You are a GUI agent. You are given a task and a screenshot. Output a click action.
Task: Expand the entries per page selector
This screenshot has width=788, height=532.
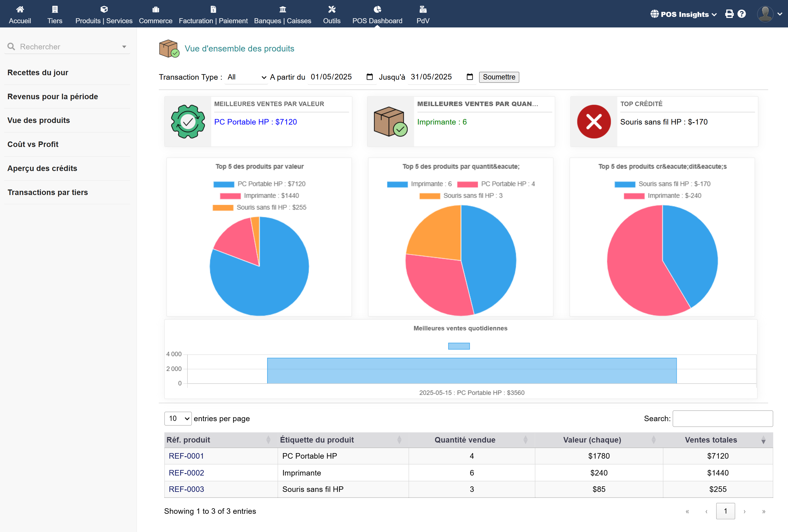coord(178,419)
